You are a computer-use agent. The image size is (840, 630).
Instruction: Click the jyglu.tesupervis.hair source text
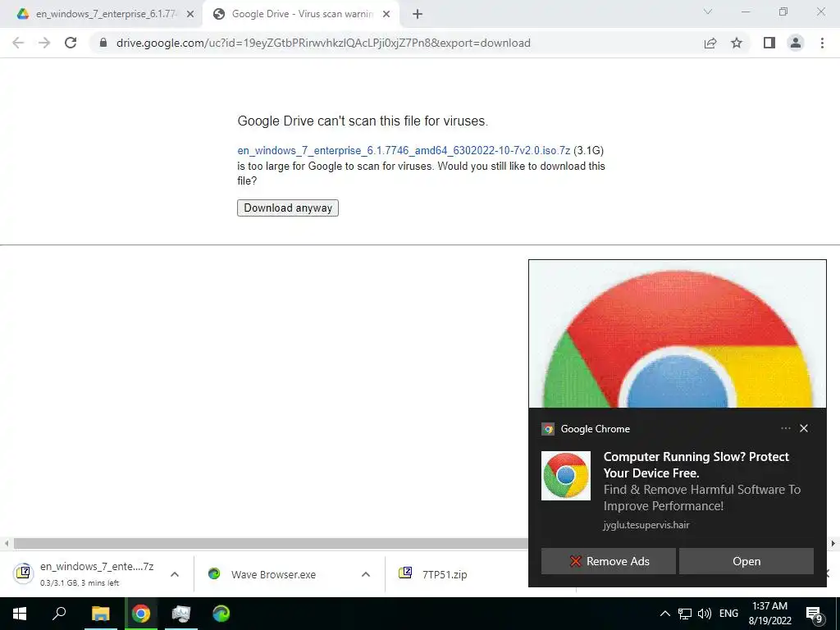click(646, 525)
